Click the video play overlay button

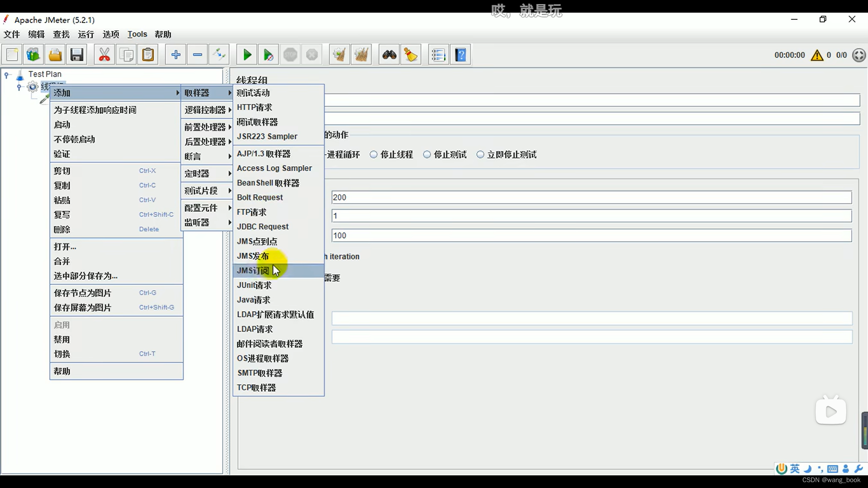[831, 411]
